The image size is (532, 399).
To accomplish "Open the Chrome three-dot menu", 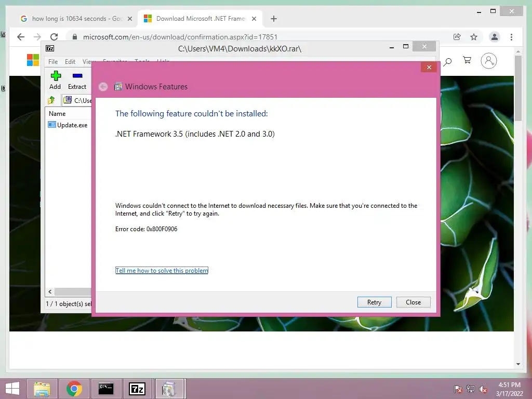I will [x=511, y=37].
